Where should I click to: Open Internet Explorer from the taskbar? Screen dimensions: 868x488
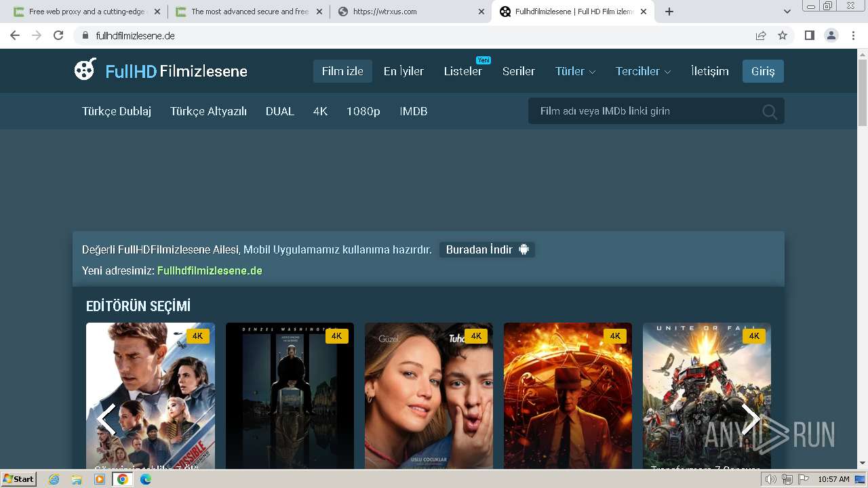(x=54, y=479)
